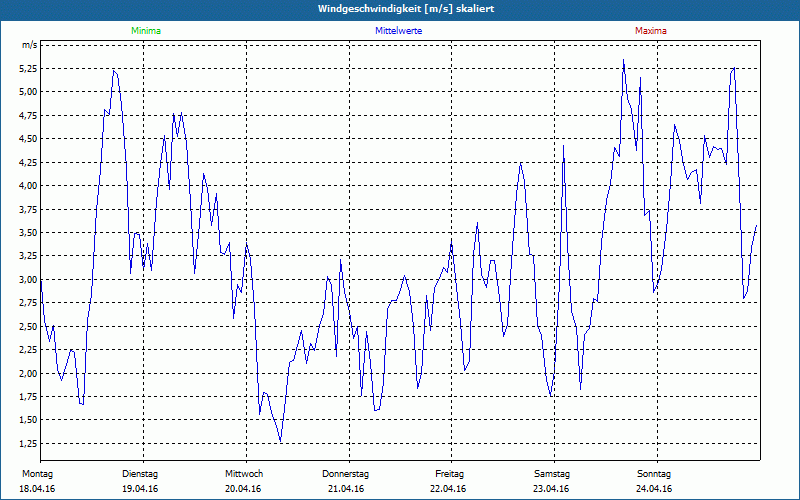Screen dimensions: 800x500
Task: Click the 4,25 y-axis value
Action: click(x=29, y=162)
